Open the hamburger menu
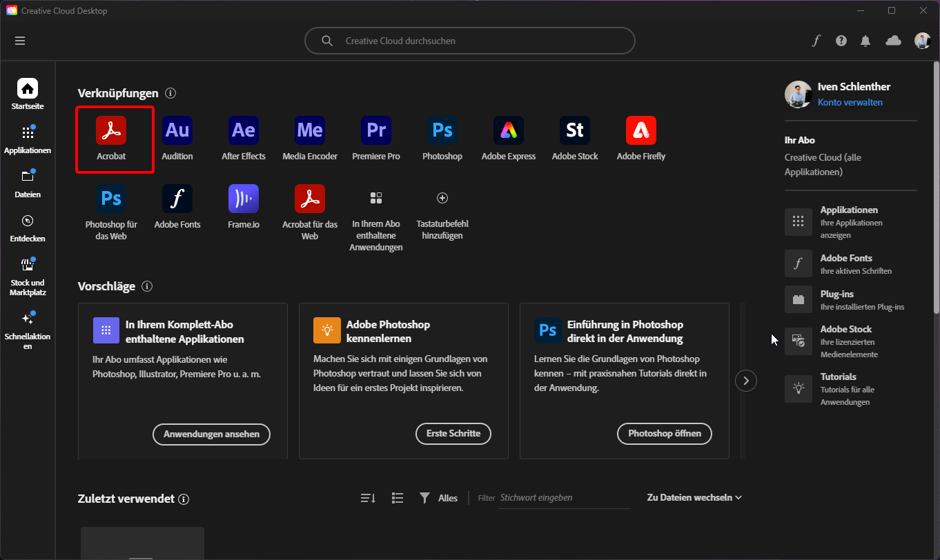This screenshot has height=560, width=940. click(x=20, y=41)
